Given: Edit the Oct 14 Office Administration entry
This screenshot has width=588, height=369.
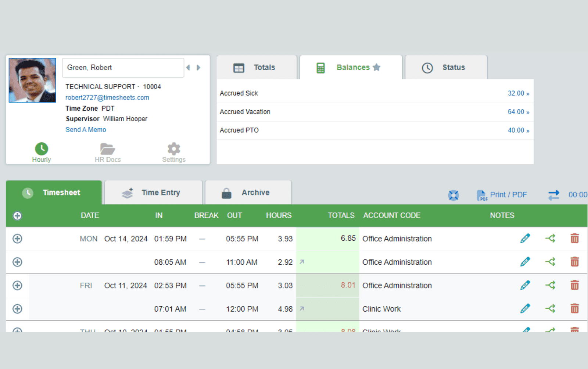Looking at the screenshot, I should click(525, 238).
